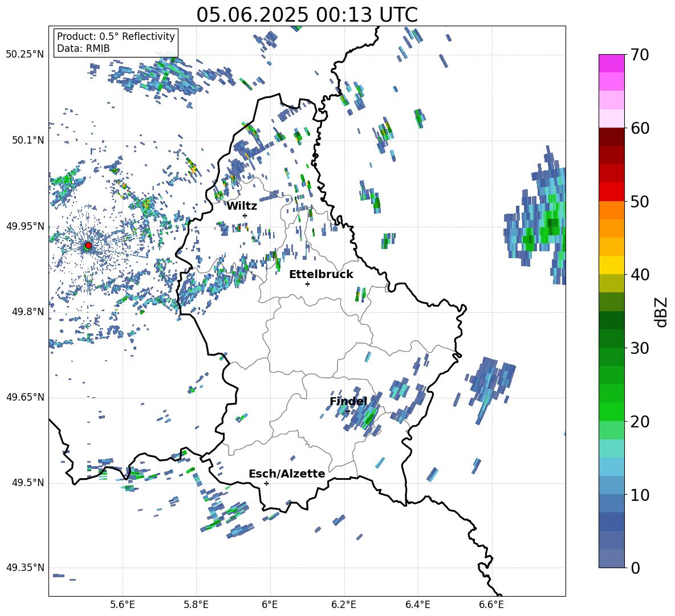Click the bright green colorbar segment at 20
The image size is (675, 616).
click(611, 412)
